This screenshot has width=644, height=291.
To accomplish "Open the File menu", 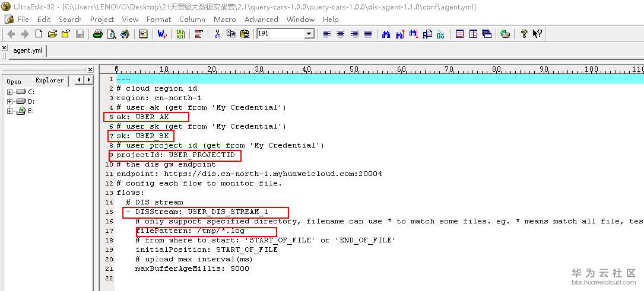I will tap(23, 20).
